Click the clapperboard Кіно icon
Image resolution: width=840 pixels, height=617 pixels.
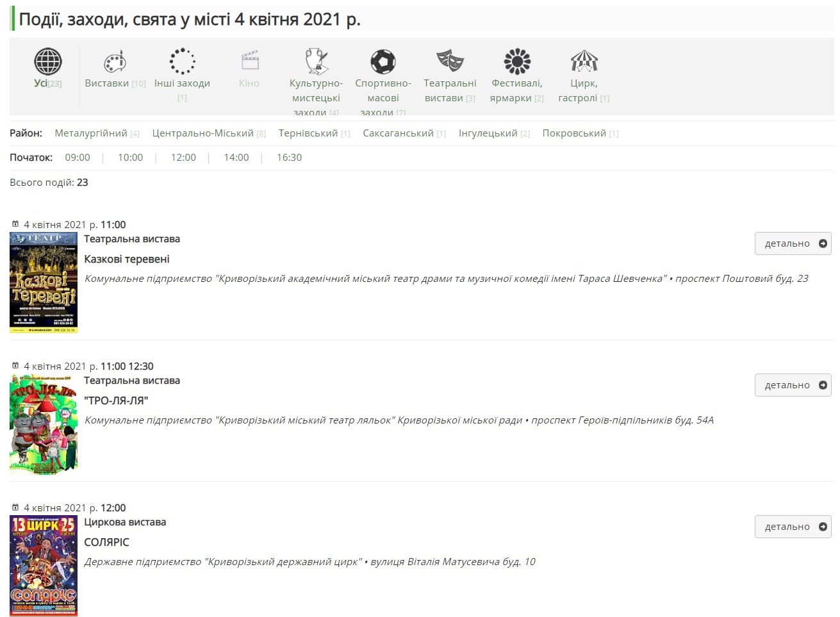pyautogui.click(x=249, y=62)
